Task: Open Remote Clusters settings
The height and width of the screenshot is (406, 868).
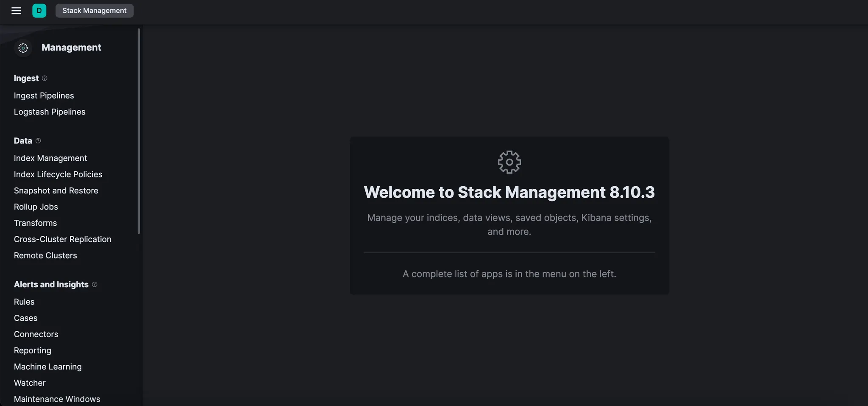Action: [45, 256]
